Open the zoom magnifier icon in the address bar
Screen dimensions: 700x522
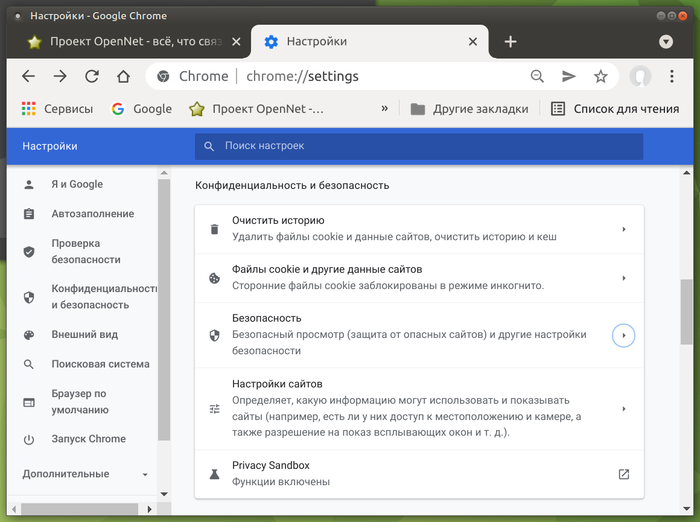(537, 76)
